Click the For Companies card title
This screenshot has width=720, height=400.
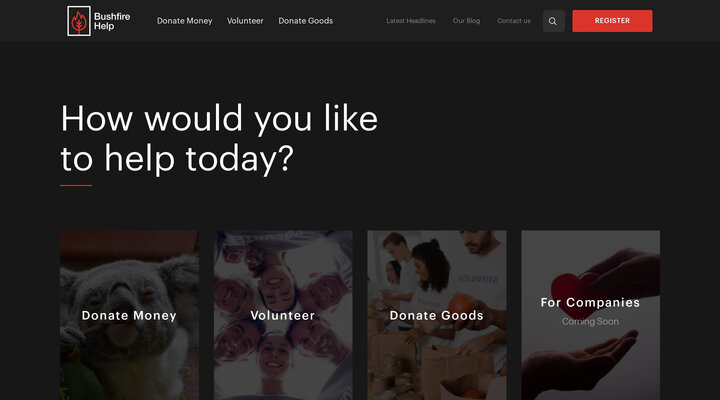click(x=590, y=303)
